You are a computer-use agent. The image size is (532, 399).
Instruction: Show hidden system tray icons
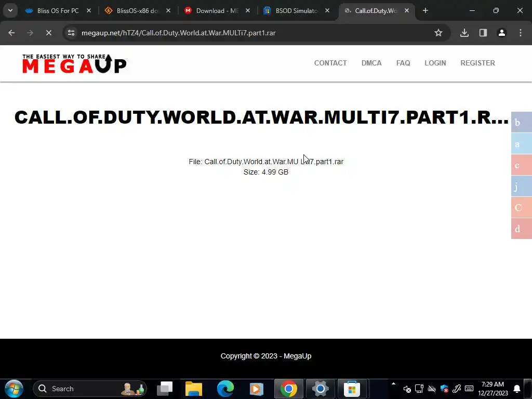point(394,384)
